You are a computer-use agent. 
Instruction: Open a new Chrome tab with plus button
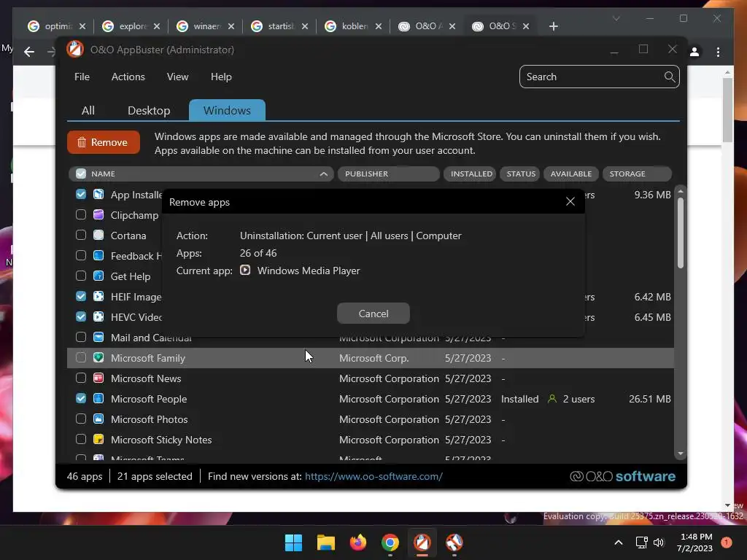[x=553, y=26]
